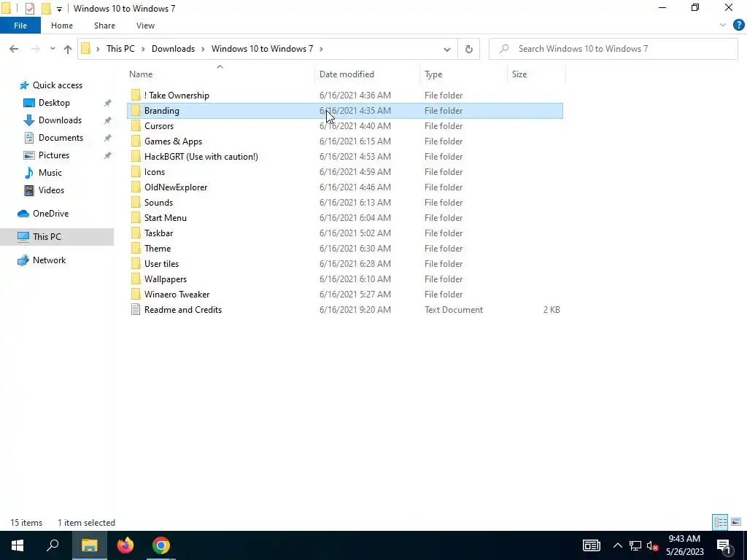747x560 pixels.
Task: Refresh the current folder view
Action: coord(469,49)
